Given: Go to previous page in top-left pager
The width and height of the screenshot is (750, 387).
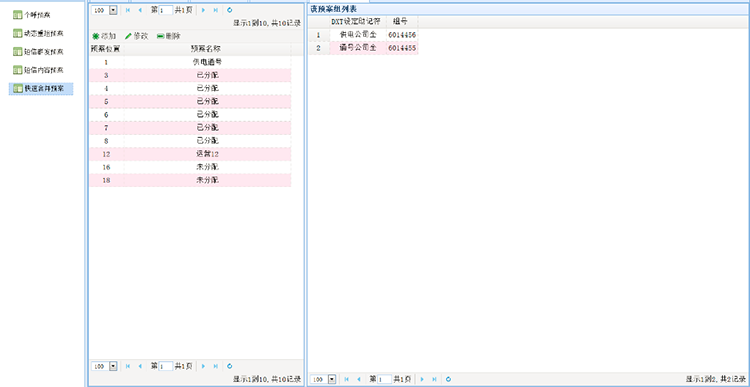Looking at the screenshot, I should 140,10.
